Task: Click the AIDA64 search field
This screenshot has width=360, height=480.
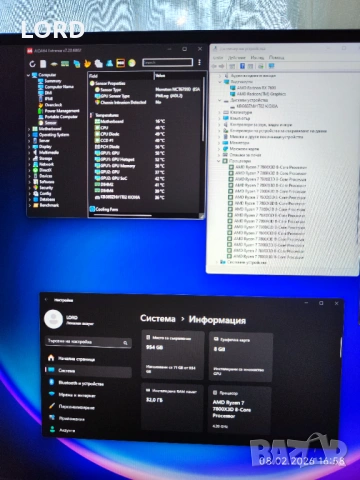Action: pyautogui.click(x=167, y=62)
